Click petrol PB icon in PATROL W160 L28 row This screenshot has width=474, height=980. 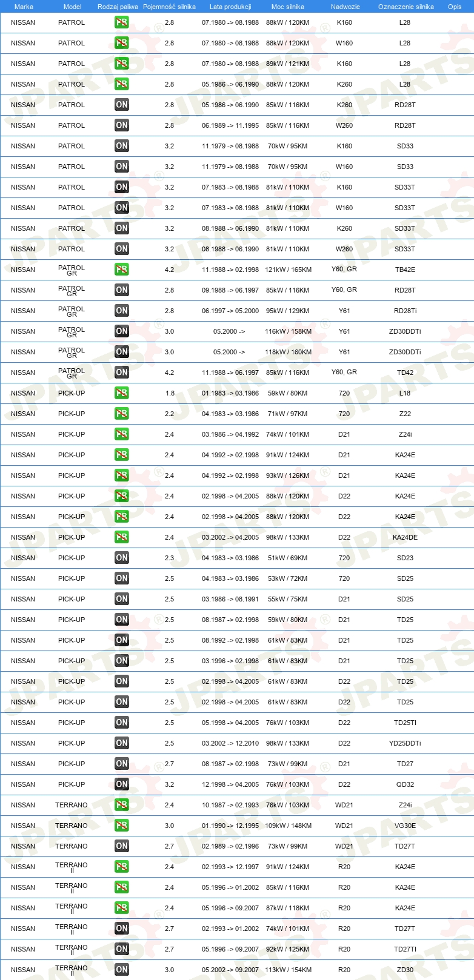coord(122,43)
